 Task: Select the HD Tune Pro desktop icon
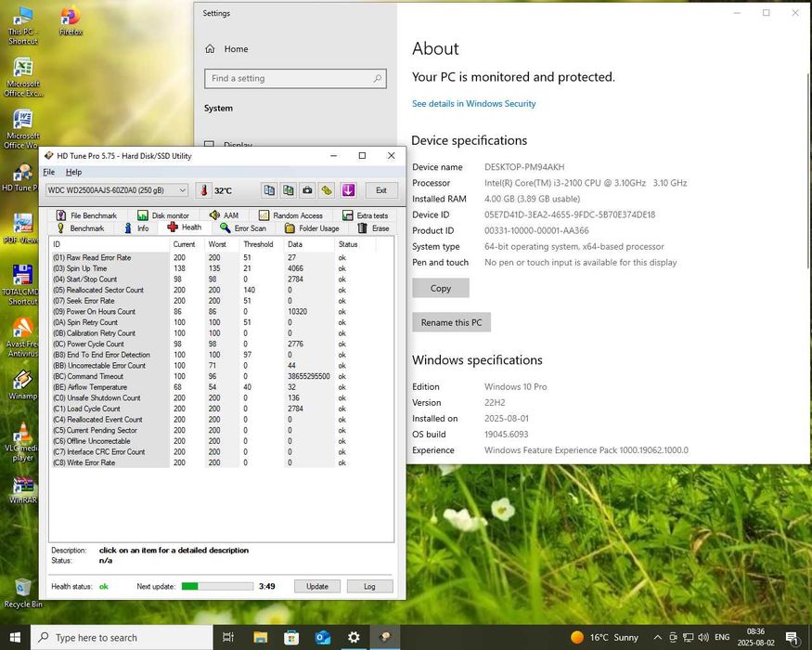click(19, 177)
